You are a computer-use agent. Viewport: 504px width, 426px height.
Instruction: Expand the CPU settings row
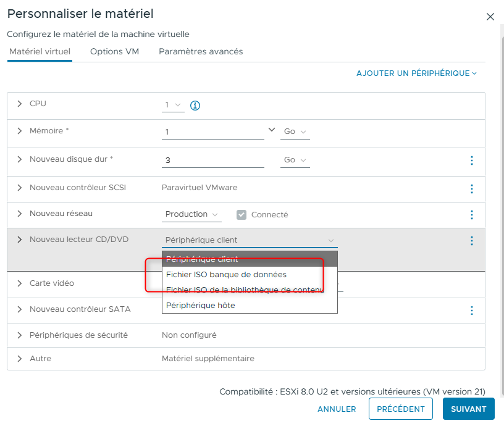(19, 104)
